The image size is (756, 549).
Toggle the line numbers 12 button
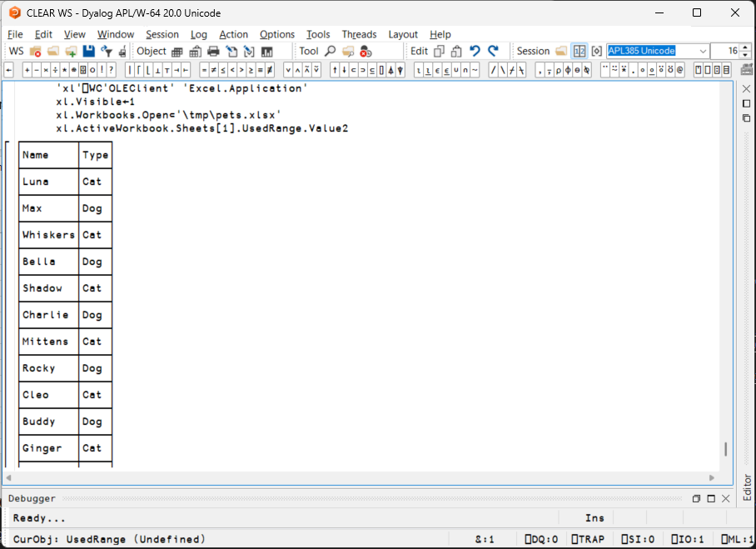pyautogui.click(x=579, y=51)
